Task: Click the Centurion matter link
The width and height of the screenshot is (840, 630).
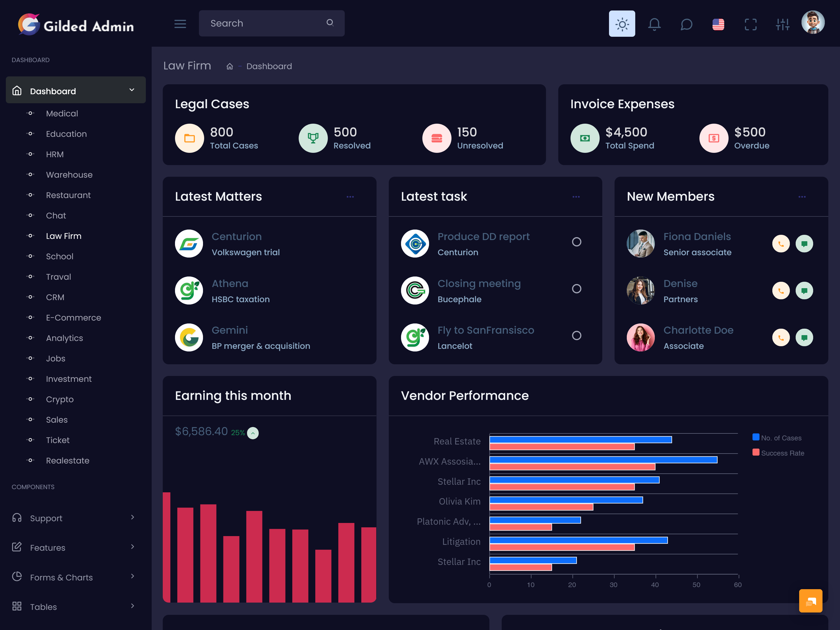Action: 237,237
